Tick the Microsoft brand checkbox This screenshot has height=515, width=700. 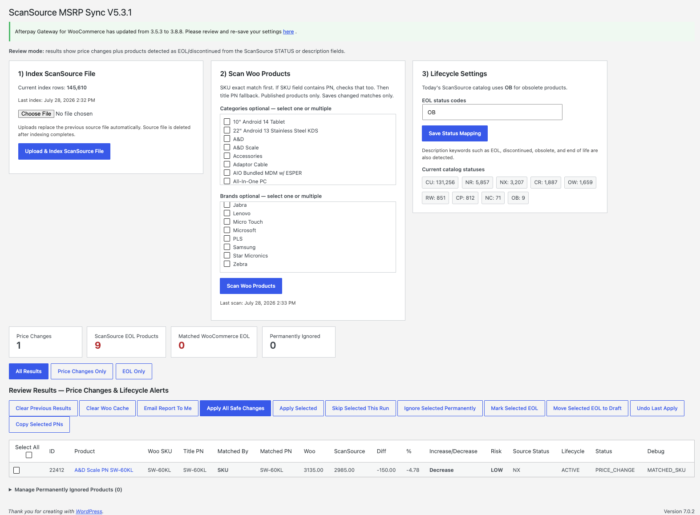[x=227, y=230]
